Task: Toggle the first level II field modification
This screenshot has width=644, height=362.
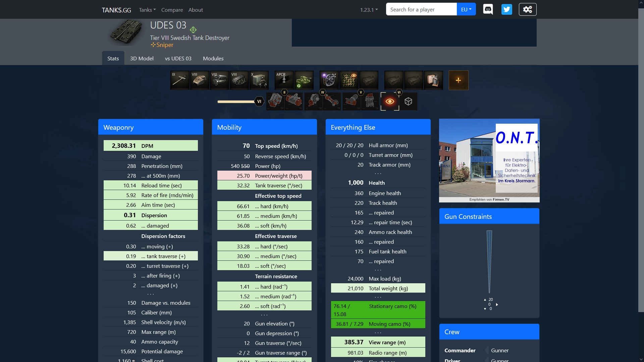Action: pyautogui.click(x=275, y=101)
